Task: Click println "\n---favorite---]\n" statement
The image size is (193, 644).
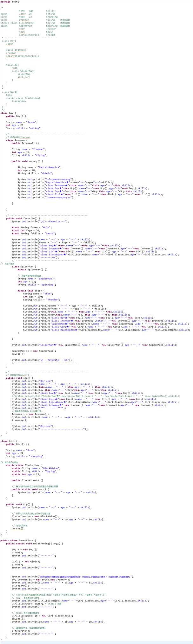Action: coord(42,360)
